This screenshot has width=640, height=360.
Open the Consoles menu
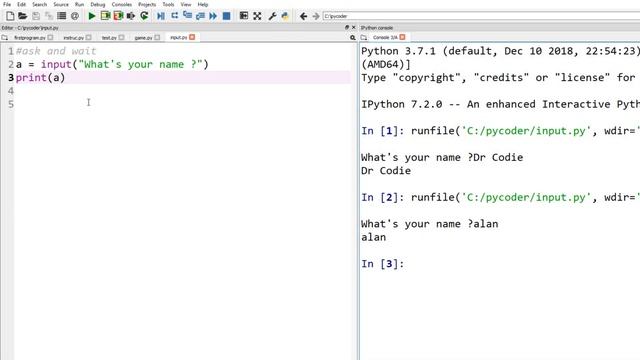pos(122,4)
